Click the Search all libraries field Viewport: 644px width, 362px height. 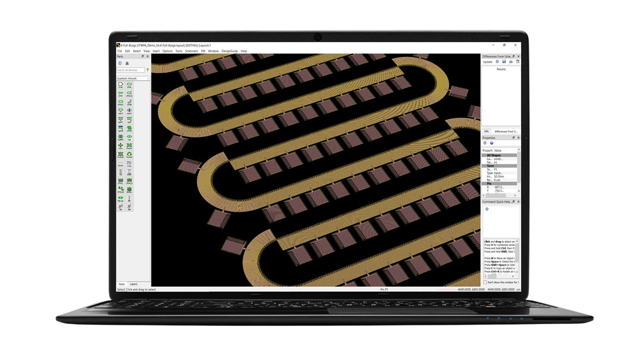(x=130, y=70)
